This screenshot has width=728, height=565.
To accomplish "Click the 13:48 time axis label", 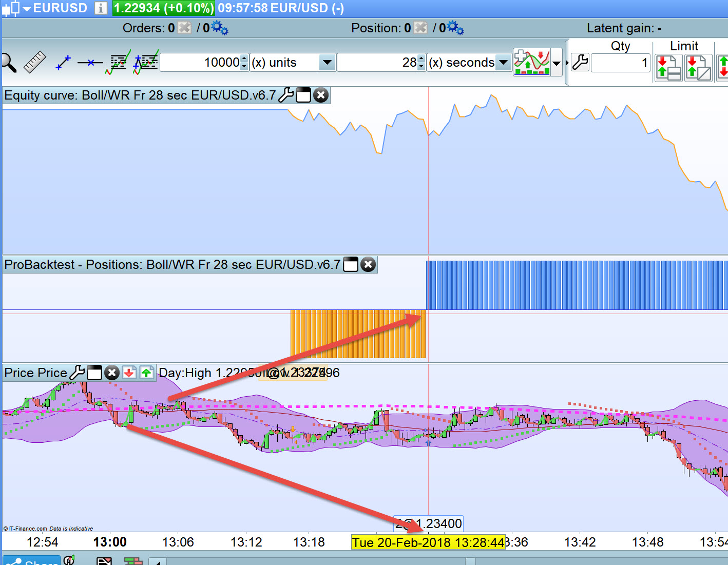I will [x=647, y=542].
